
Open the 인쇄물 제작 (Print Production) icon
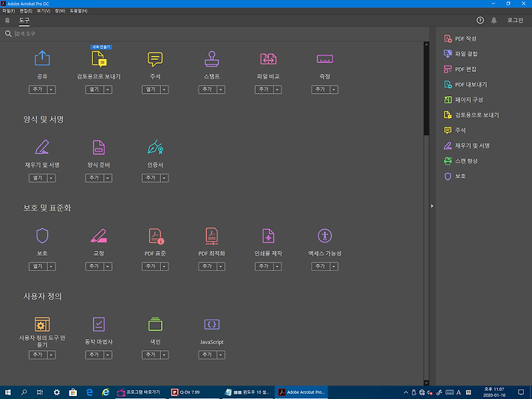[268, 236]
